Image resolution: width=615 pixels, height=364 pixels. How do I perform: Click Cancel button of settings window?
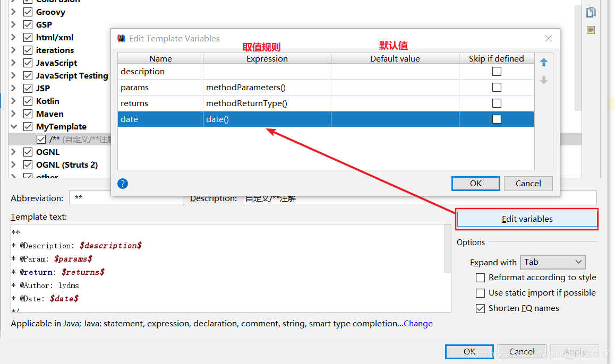(522, 352)
